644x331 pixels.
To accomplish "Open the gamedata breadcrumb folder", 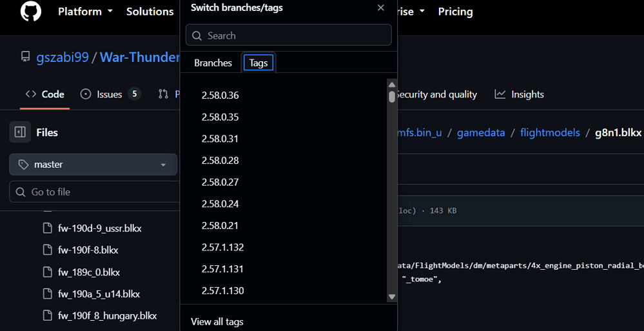I will click(481, 133).
